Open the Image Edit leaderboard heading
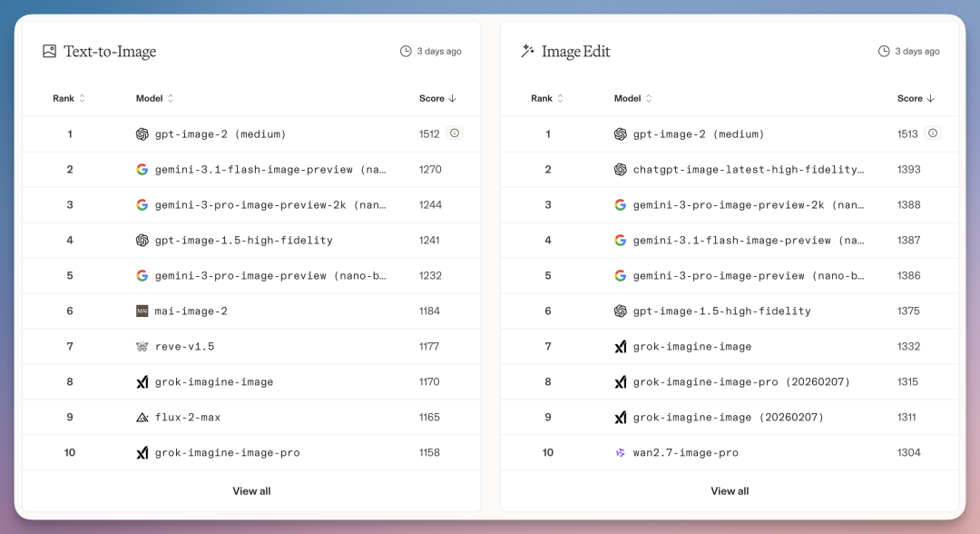The image size is (980, 534). coord(575,52)
